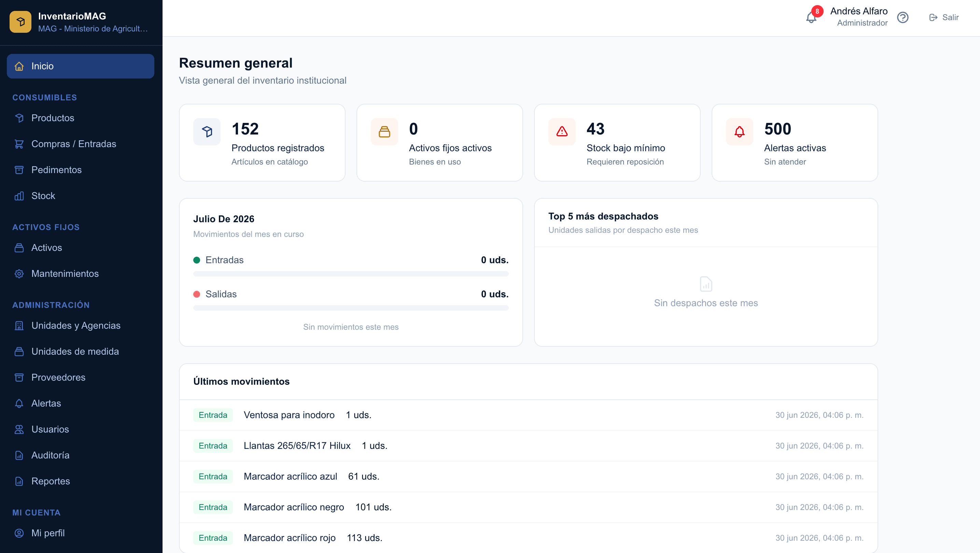
Task: Click the red 8 notification badge
Action: 817,11
